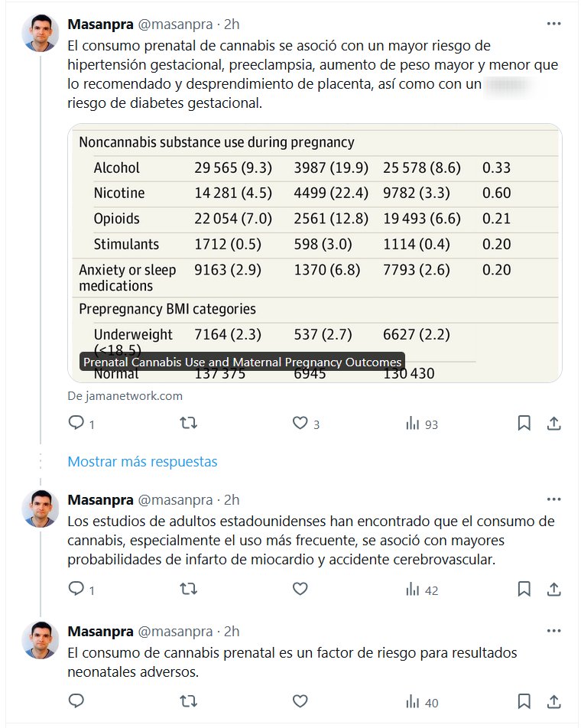
Task: Open more options on the first tweet
Action: coord(554,24)
